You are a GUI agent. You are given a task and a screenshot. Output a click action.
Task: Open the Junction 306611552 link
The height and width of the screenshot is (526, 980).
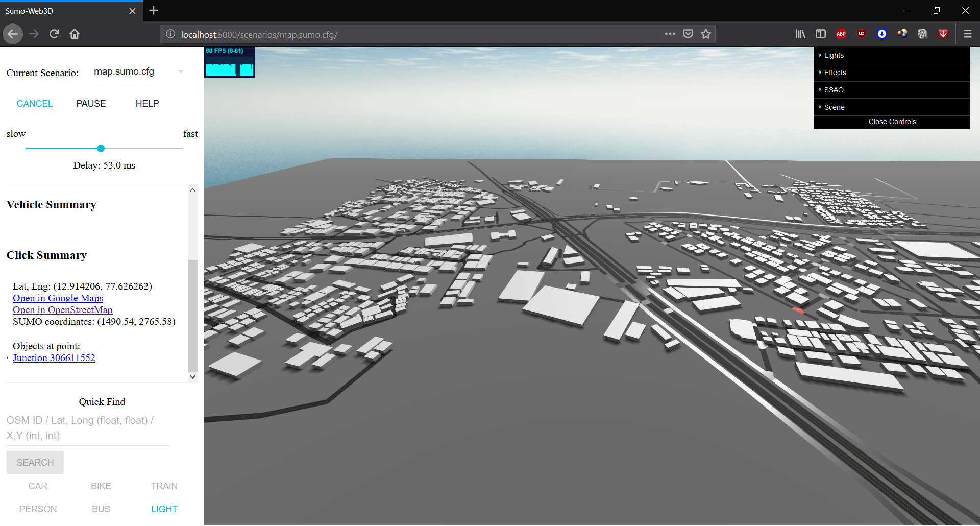(x=54, y=358)
